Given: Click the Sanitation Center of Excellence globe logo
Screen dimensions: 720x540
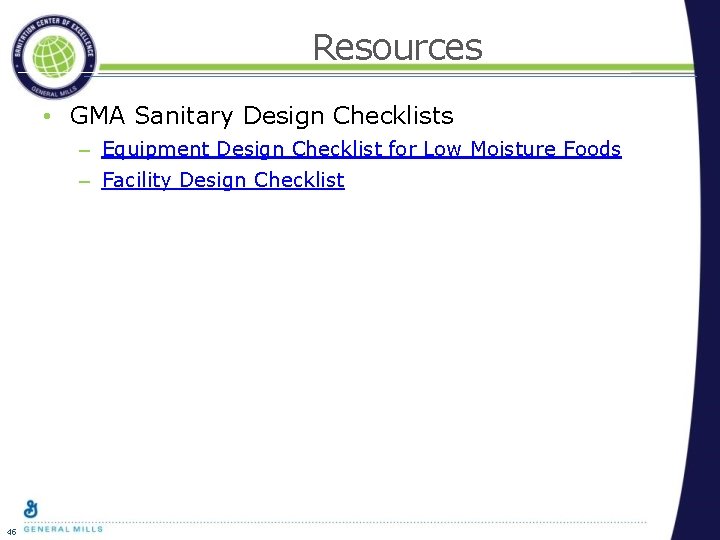Looking at the screenshot, I should 55,55.
